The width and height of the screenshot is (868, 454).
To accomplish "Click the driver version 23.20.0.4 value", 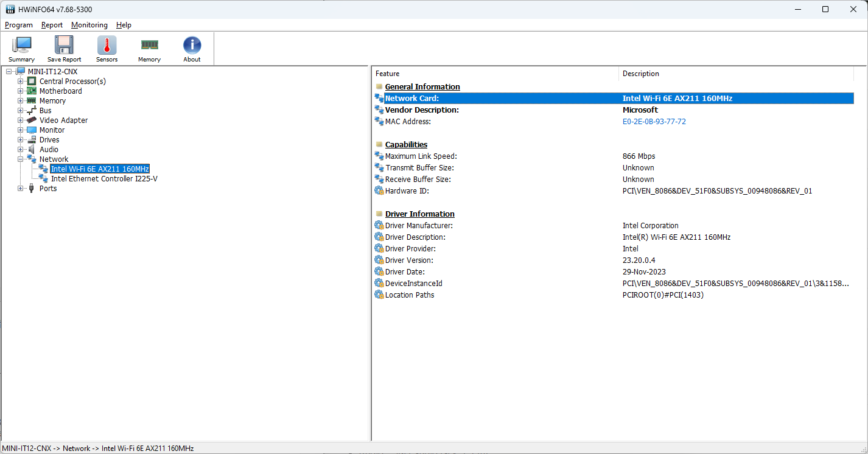I will [x=639, y=260].
